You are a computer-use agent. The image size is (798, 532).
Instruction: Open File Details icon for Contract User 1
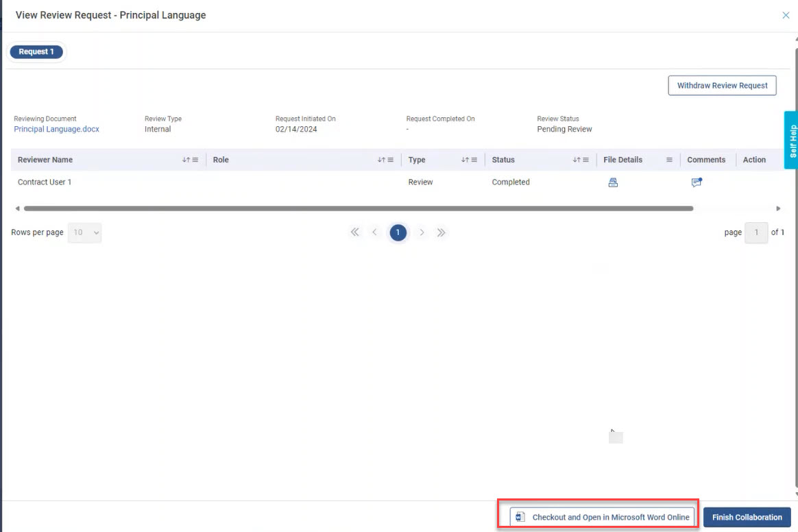tap(613, 182)
